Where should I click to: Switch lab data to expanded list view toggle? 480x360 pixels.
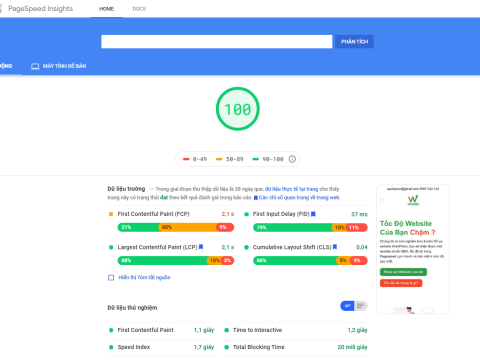[x=361, y=306]
